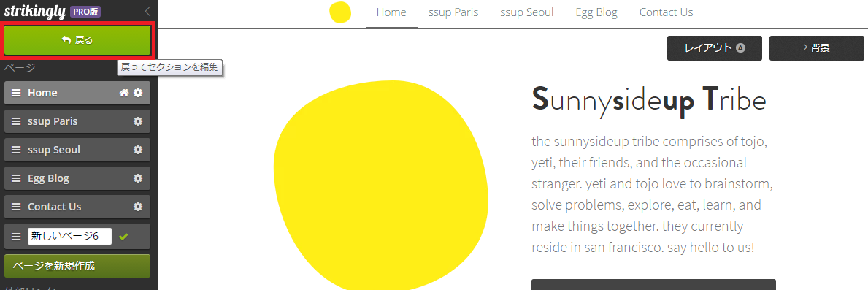Click the large yellow blob image

click(x=381, y=186)
